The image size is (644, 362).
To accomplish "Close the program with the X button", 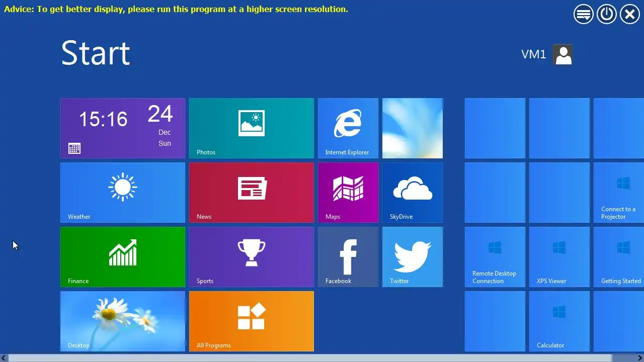I will [630, 14].
